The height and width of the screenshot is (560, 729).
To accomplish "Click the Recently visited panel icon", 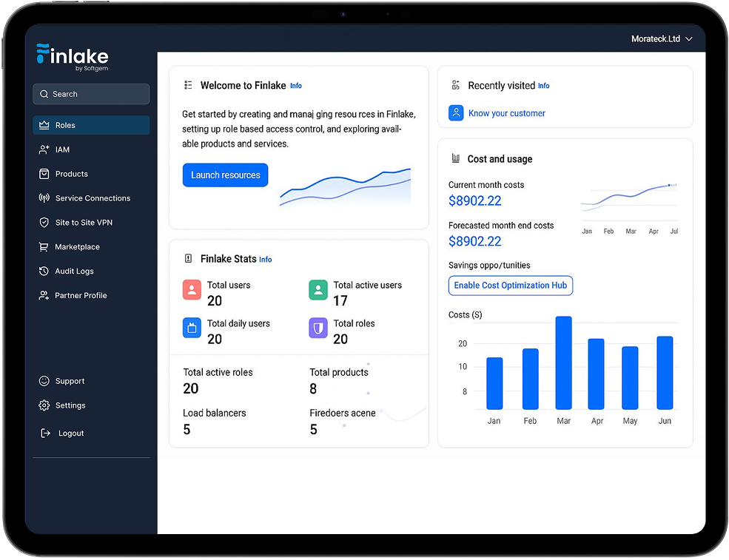I will (456, 86).
